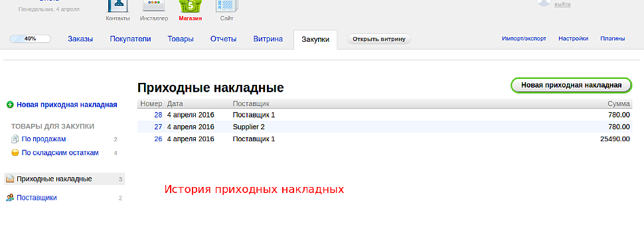Select the active Закупки tab
This screenshot has width=644, height=250.
[x=315, y=40]
